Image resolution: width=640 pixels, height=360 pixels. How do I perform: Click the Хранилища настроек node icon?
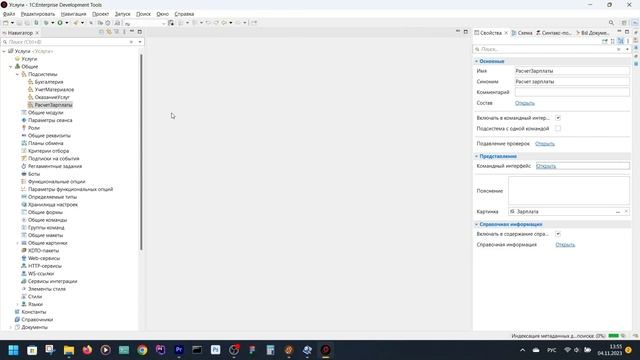tap(24, 204)
